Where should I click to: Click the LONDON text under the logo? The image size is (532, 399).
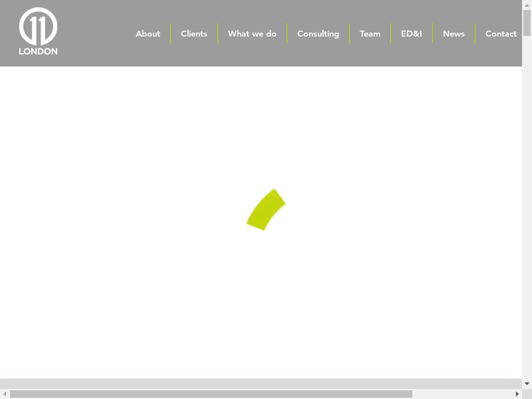38,51
